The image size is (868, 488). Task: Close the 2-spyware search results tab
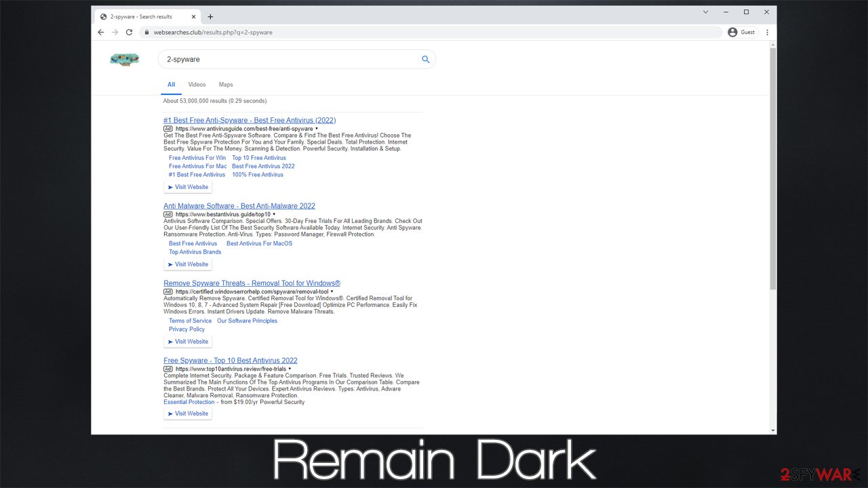point(193,16)
